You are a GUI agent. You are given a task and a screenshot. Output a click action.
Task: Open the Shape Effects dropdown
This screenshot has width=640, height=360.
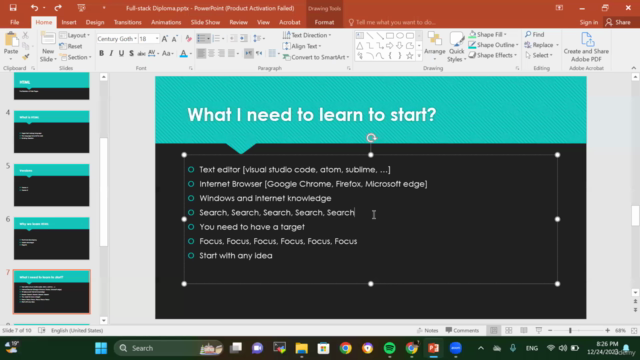point(493,55)
